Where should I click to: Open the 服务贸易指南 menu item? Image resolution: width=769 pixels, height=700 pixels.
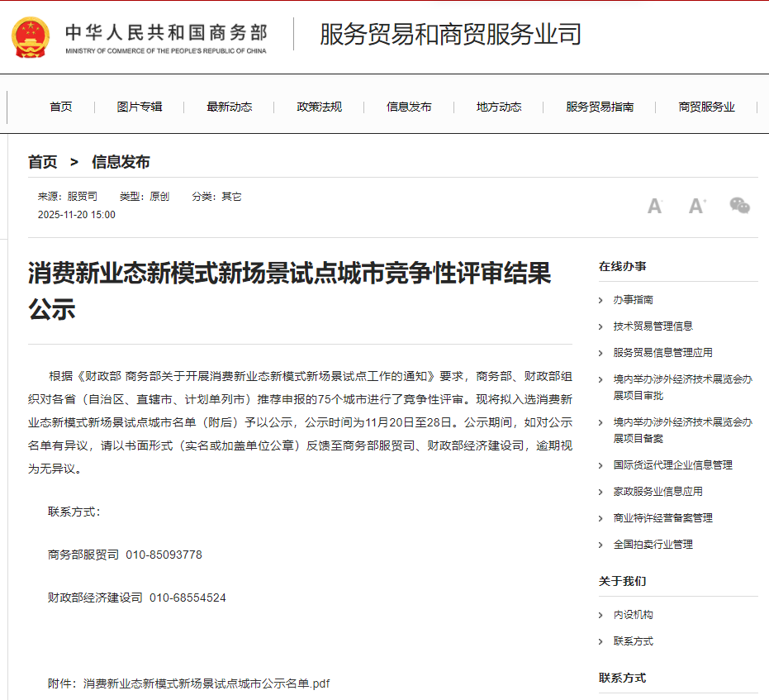(600, 107)
